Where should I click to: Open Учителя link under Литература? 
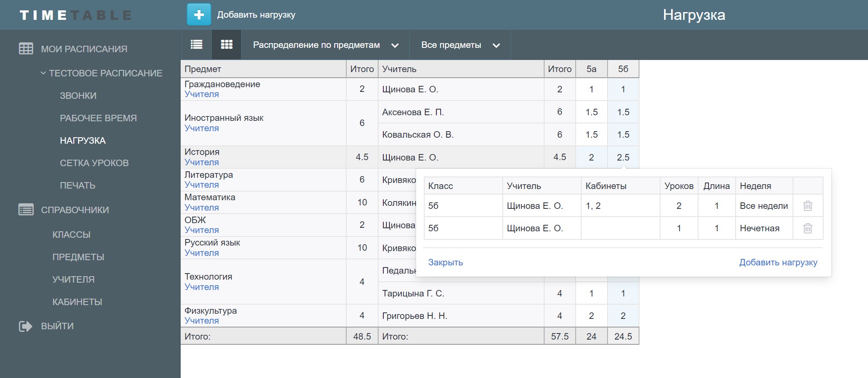[x=202, y=185]
